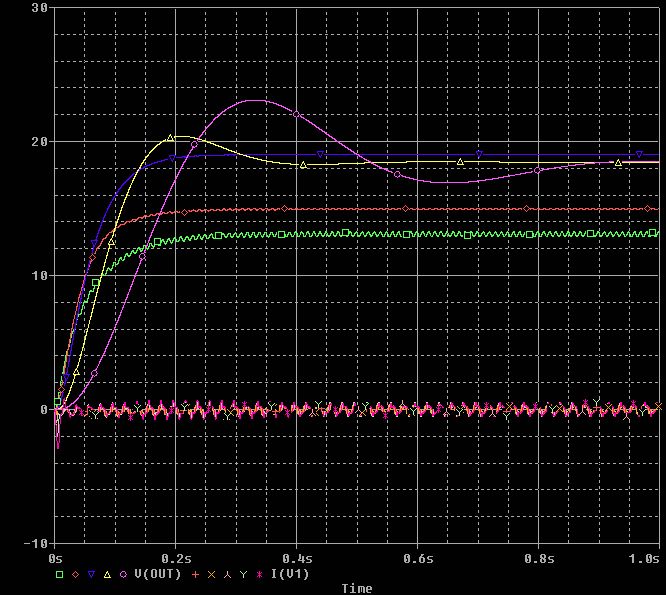
Task: Click the Time axis title
Action: click(x=357, y=589)
